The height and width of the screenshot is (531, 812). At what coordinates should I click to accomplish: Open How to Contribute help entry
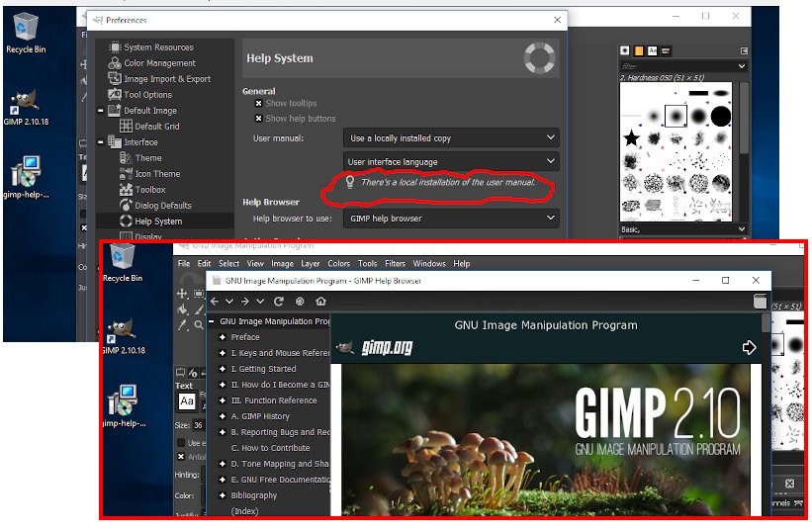click(x=270, y=448)
